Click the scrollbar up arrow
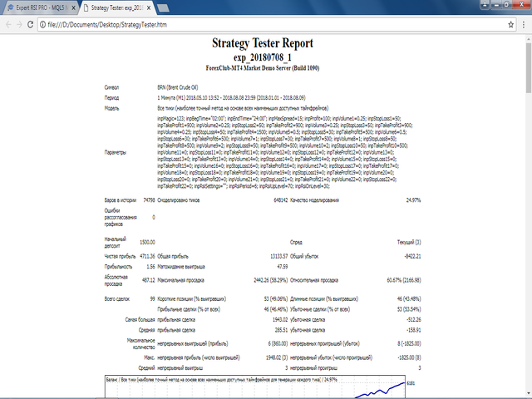Image resolution: width=532 pixels, height=399 pixels. point(529,39)
